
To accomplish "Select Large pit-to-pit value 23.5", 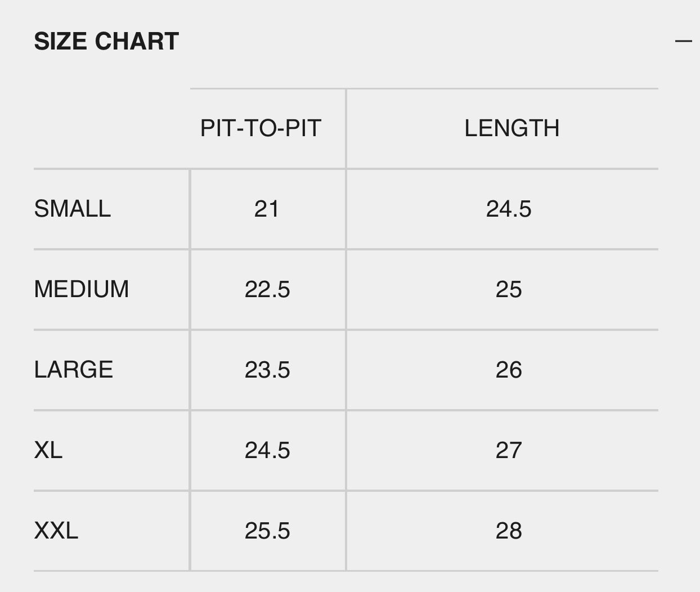I will click(267, 370).
